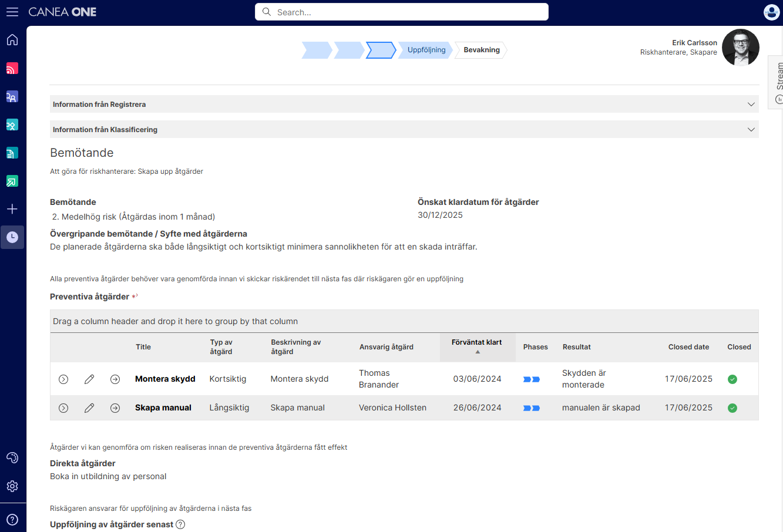Click green closed checkmark for Skapa manual

pos(732,408)
